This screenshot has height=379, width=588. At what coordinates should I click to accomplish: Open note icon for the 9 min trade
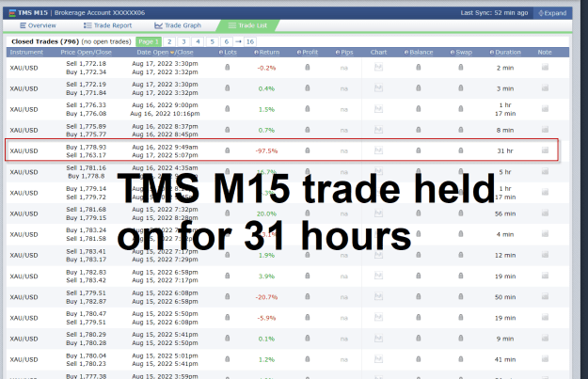(x=546, y=339)
